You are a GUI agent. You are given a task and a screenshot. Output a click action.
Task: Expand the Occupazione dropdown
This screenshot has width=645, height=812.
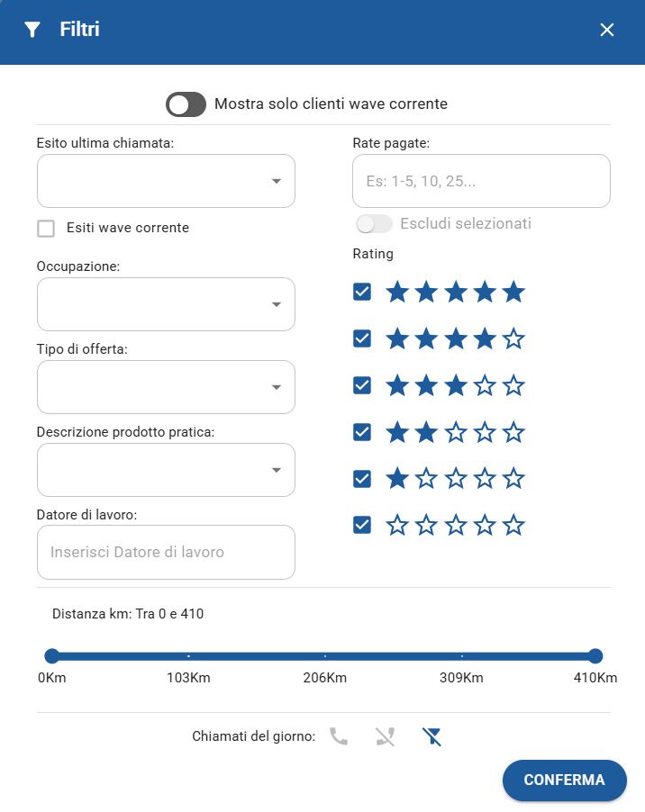pos(166,304)
